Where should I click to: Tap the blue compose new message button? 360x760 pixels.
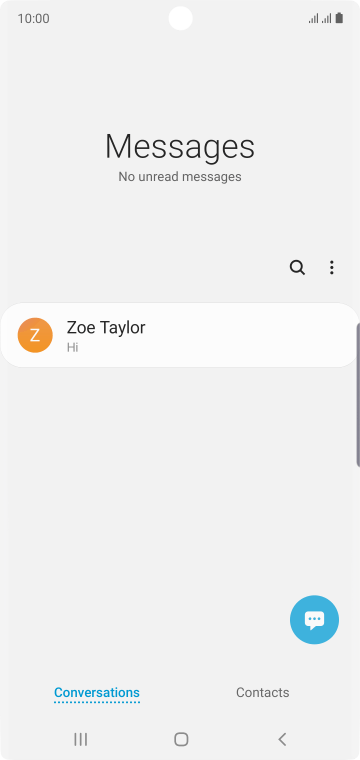(314, 619)
